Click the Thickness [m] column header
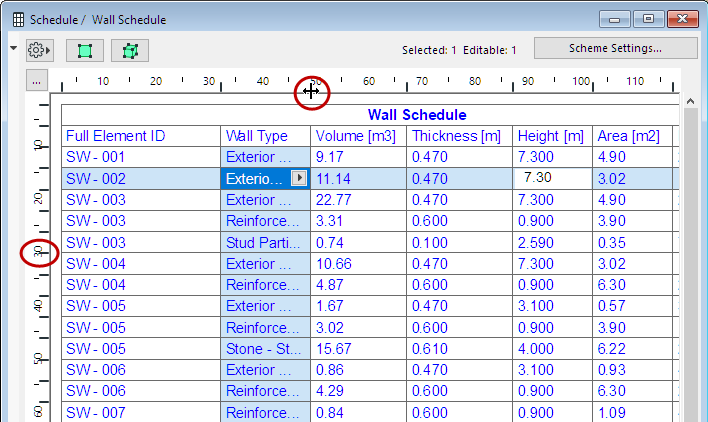 click(458, 136)
